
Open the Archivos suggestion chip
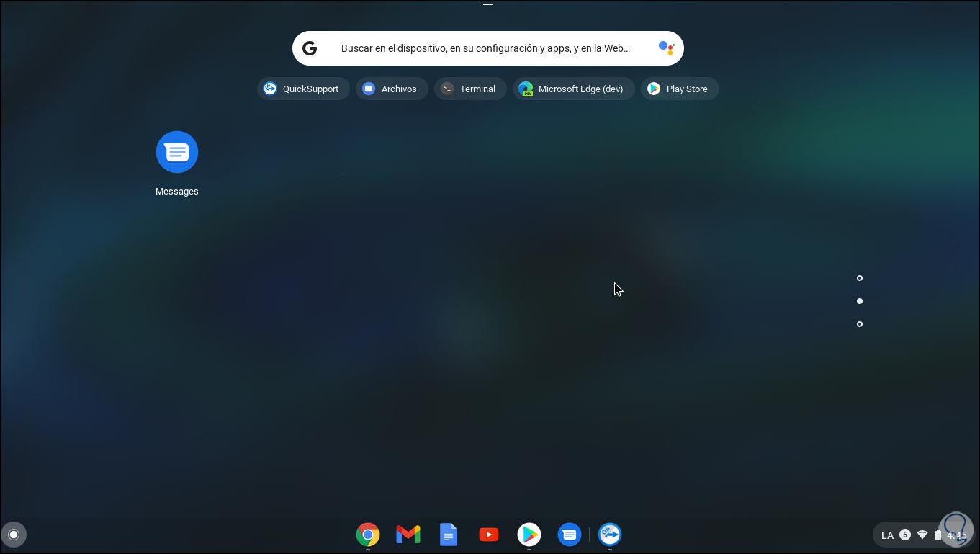[x=392, y=89]
